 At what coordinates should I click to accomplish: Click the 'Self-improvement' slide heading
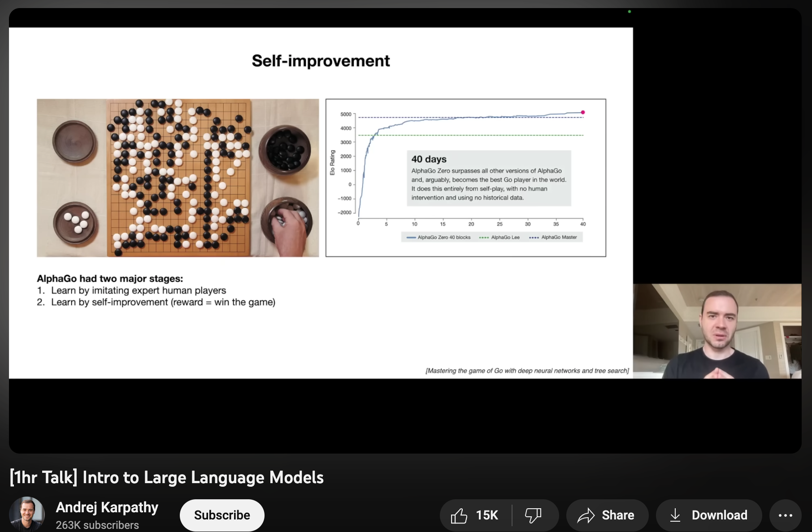pyautogui.click(x=321, y=61)
